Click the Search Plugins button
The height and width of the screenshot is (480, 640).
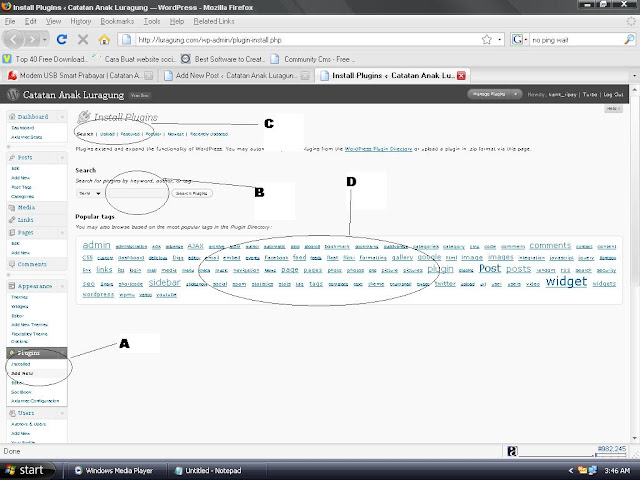point(191,193)
